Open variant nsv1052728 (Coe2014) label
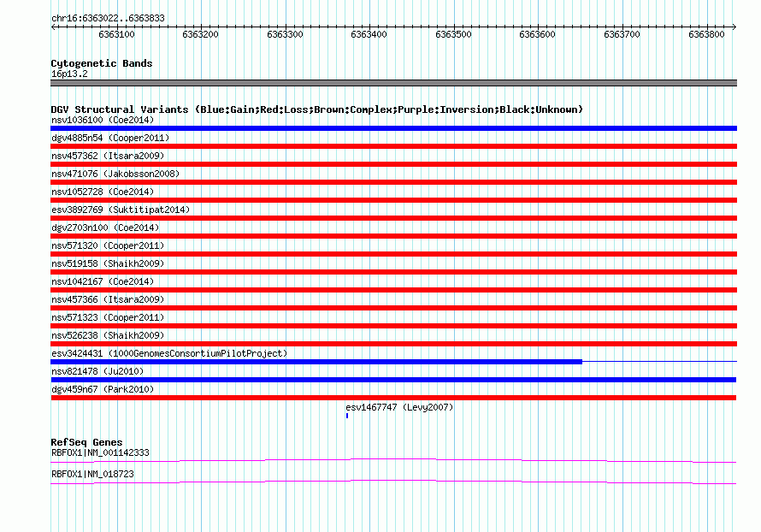The image size is (761, 532). 103,192
